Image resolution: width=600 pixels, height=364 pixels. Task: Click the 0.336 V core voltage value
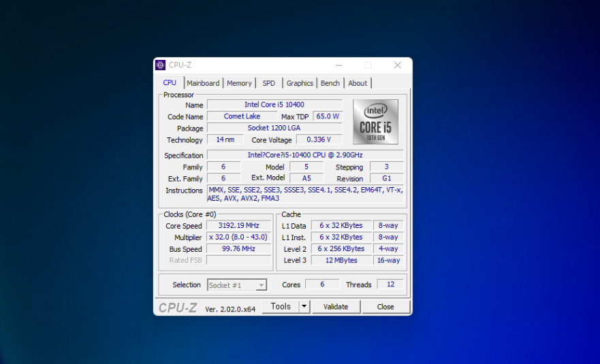point(319,139)
